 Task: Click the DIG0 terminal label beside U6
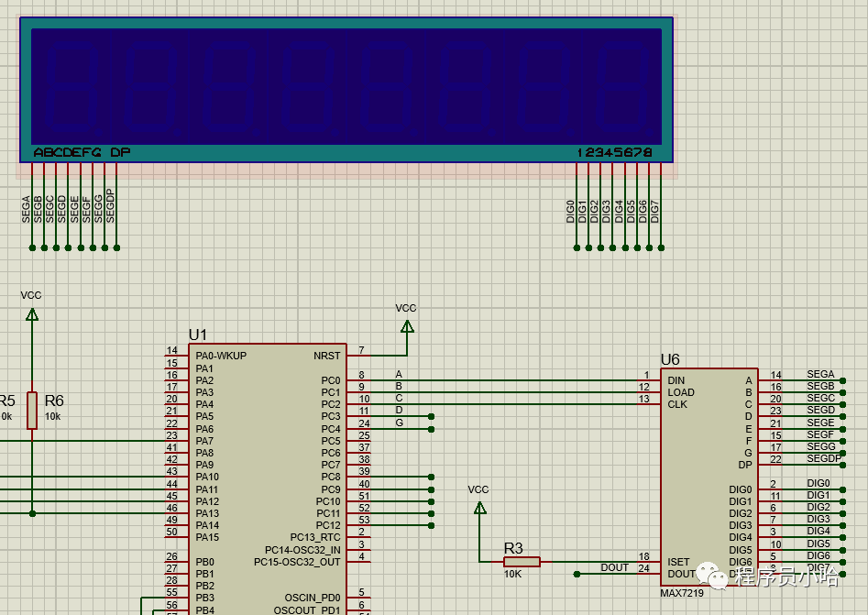pos(818,483)
